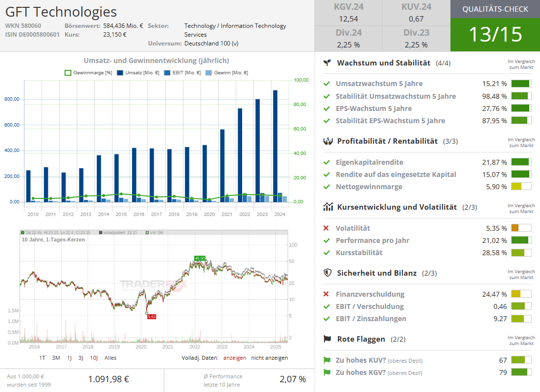Click the green flag beside Zu hohes KUV?

coord(327,360)
